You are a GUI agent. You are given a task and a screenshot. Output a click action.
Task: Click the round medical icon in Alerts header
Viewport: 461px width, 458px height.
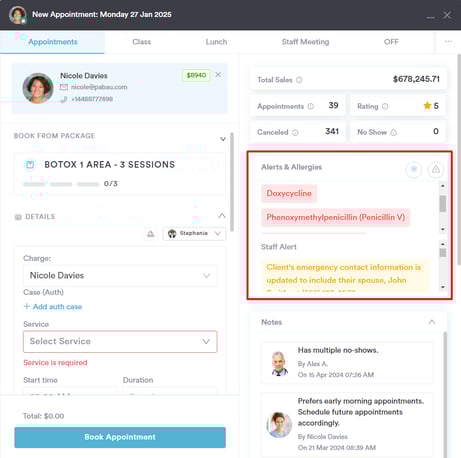(x=414, y=170)
